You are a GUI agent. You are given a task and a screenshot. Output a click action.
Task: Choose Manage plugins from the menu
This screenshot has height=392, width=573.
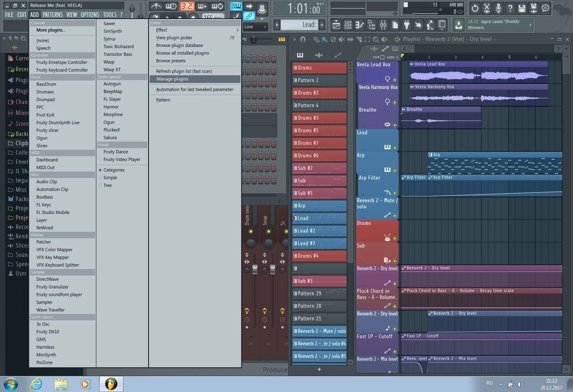(195, 79)
